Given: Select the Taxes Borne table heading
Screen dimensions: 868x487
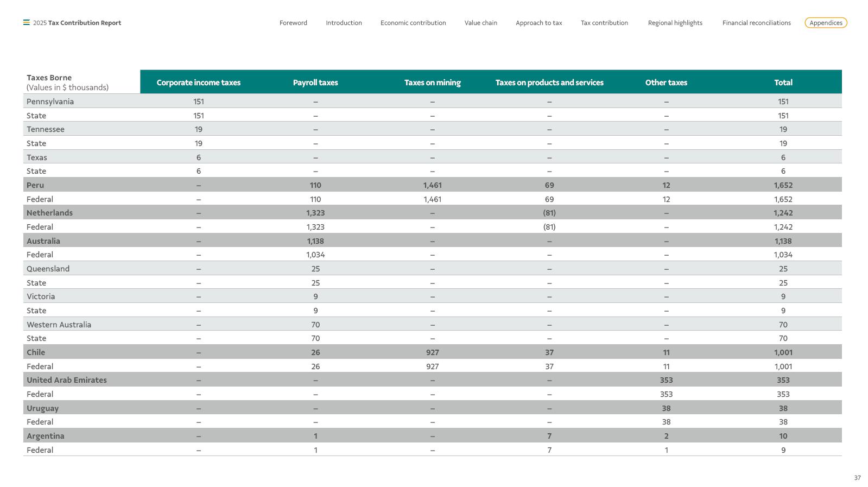Looking at the screenshot, I should click(49, 78).
